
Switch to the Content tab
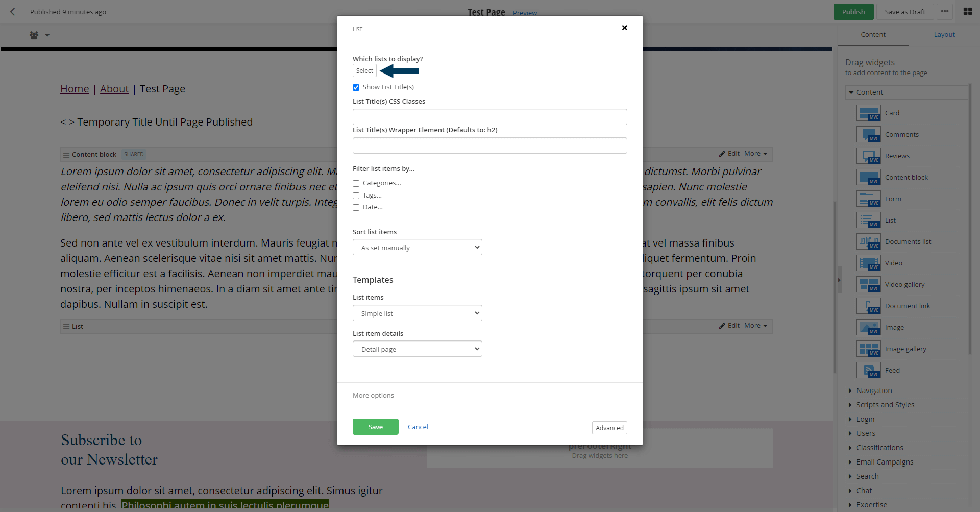873,35
